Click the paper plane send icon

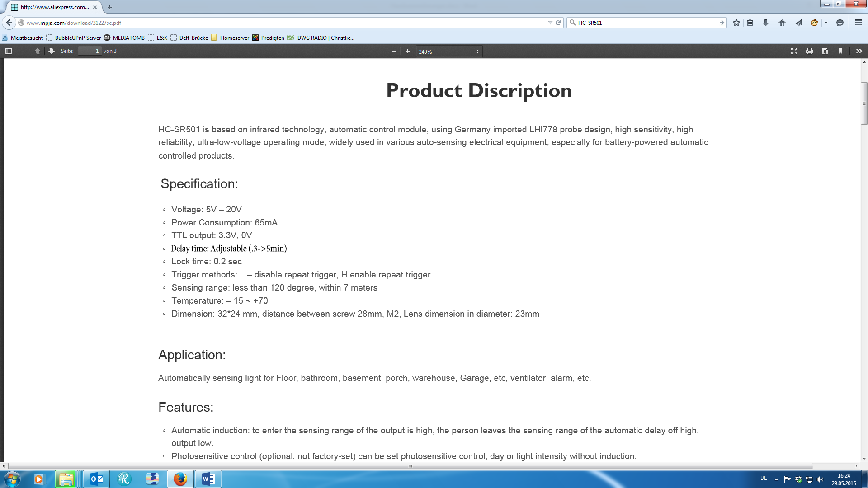pos(799,23)
